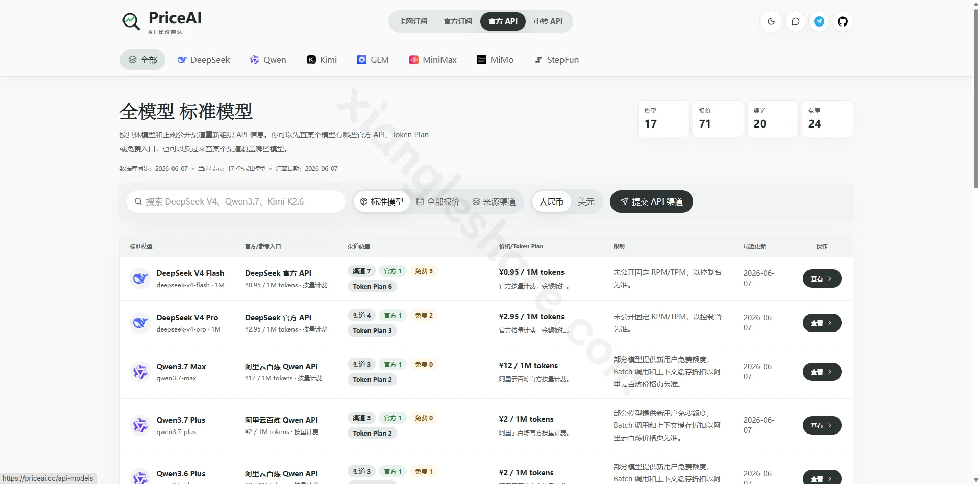Click the 模型 17 stat card
This screenshot has height=484, width=980.
pos(664,118)
